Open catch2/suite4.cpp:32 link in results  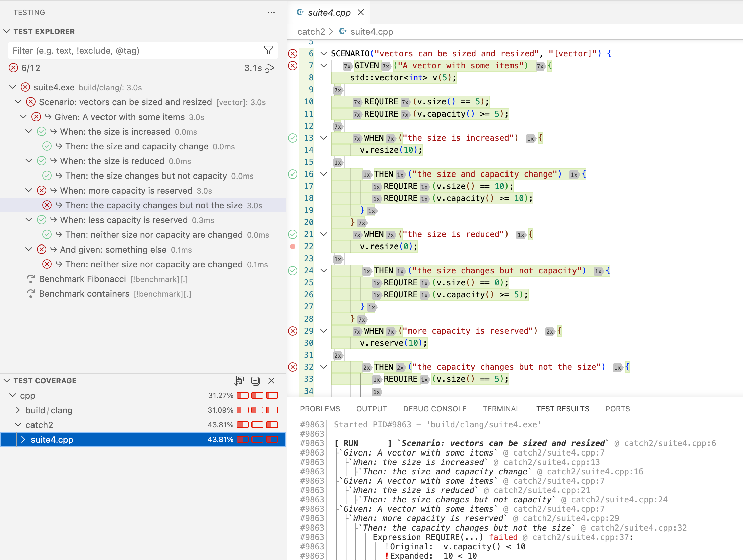click(638, 528)
